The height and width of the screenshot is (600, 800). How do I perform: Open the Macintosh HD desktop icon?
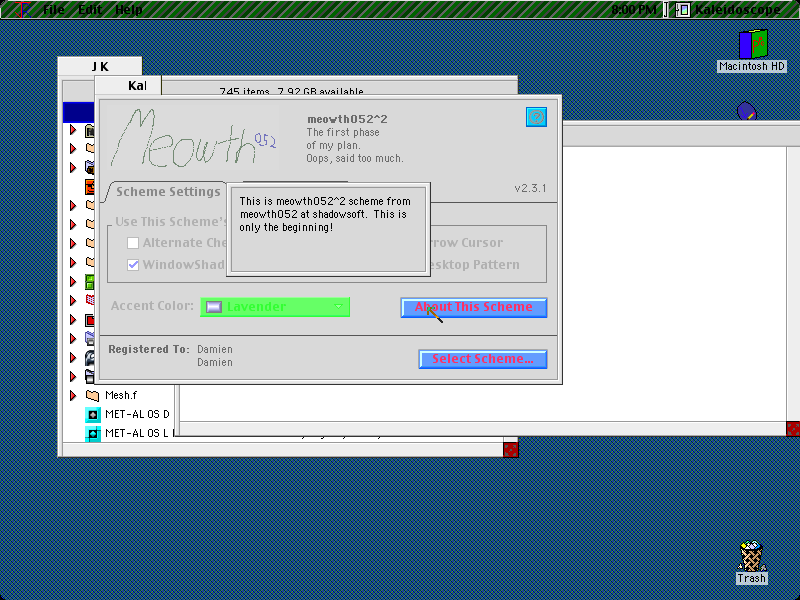(x=753, y=44)
